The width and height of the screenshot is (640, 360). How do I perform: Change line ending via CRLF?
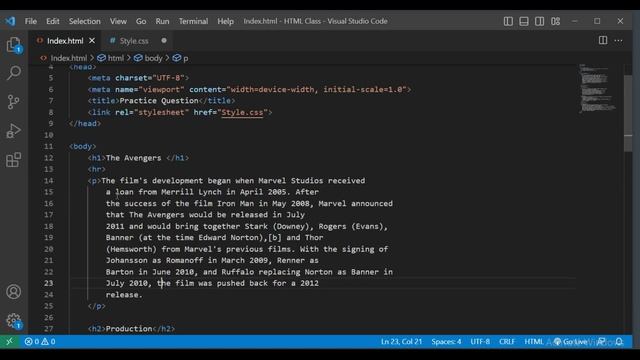507,342
